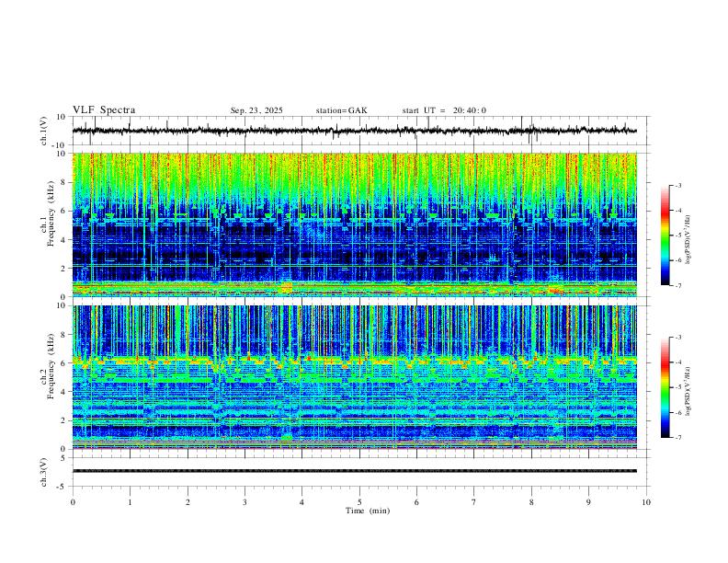Click the upper colorbar's log(PSD) label
The image size is (728, 563).
(688, 240)
